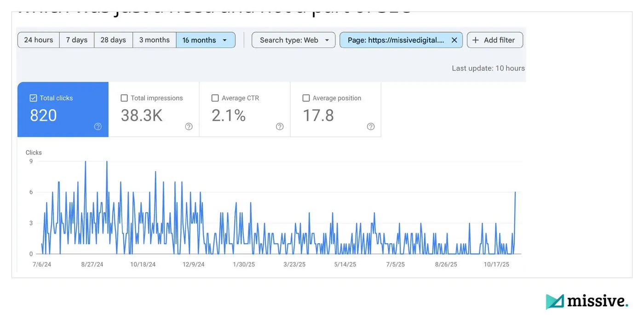
Task: Click the 12/9/24 date axis label
Action: 194,264
